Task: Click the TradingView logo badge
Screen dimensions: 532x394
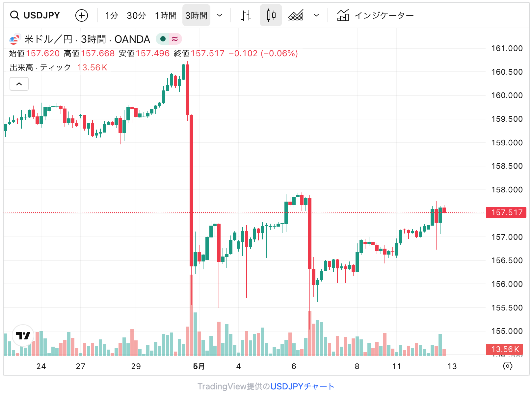Action: click(23, 335)
